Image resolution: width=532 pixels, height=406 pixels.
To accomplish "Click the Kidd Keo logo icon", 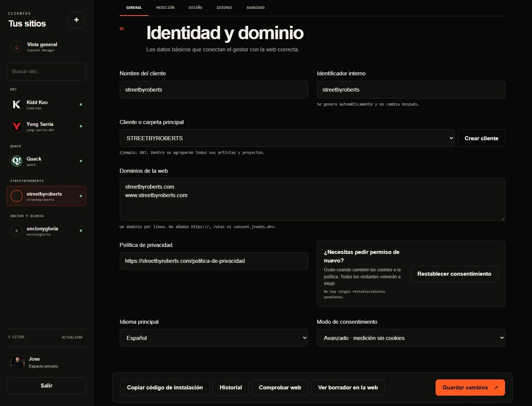I will click(17, 105).
